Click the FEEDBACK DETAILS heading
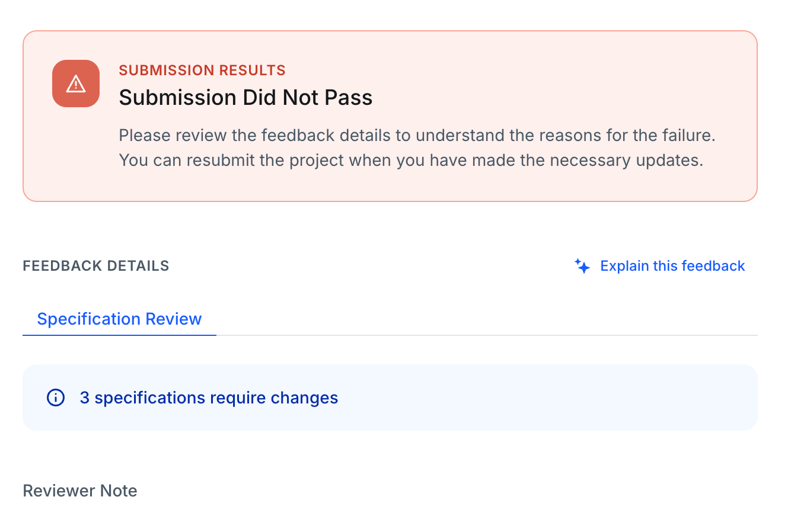 click(96, 266)
